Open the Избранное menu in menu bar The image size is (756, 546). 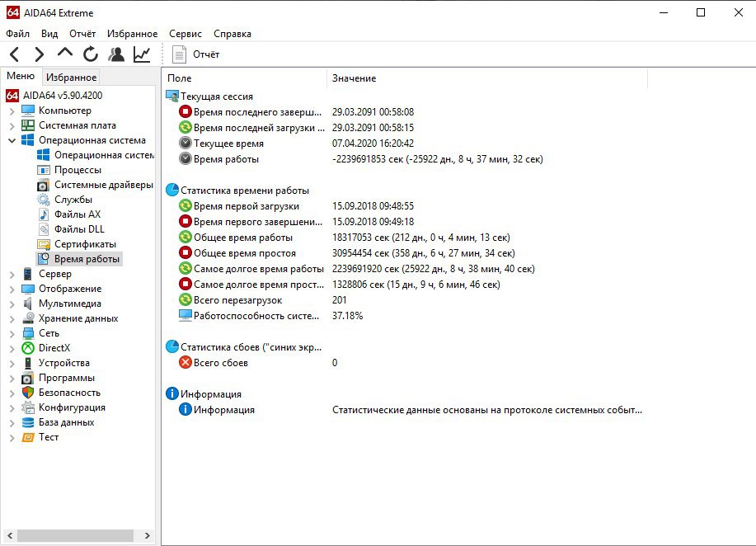tap(132, 34)
